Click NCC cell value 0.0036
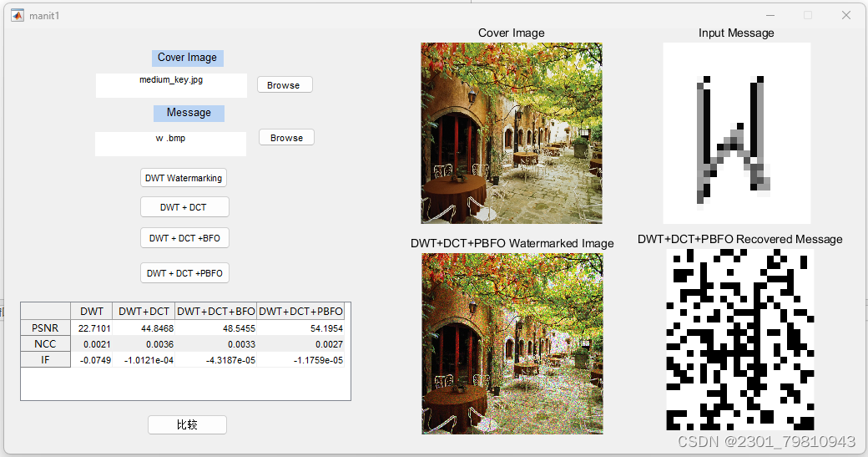This screenshot has width=868, height=457. pos(144,344)
